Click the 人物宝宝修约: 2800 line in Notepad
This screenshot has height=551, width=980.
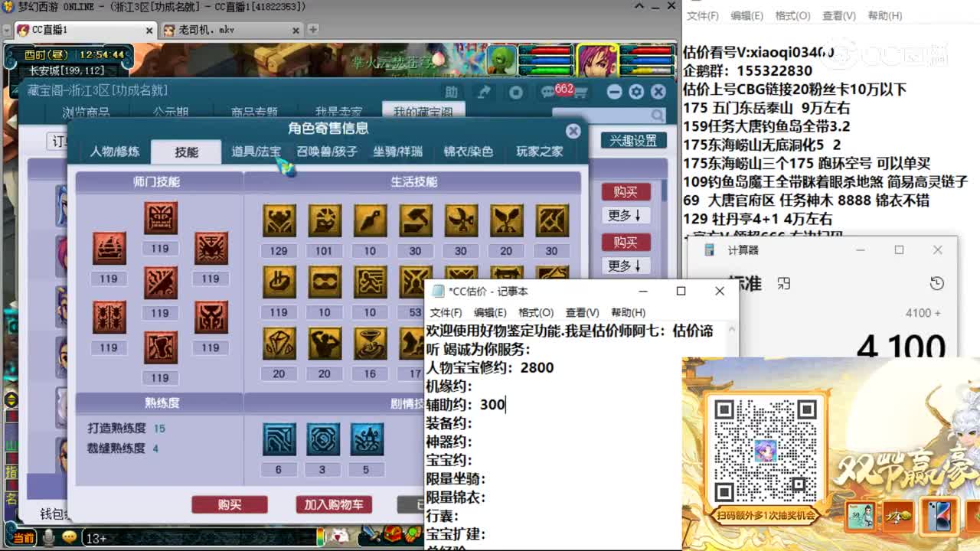click(490, 367)
